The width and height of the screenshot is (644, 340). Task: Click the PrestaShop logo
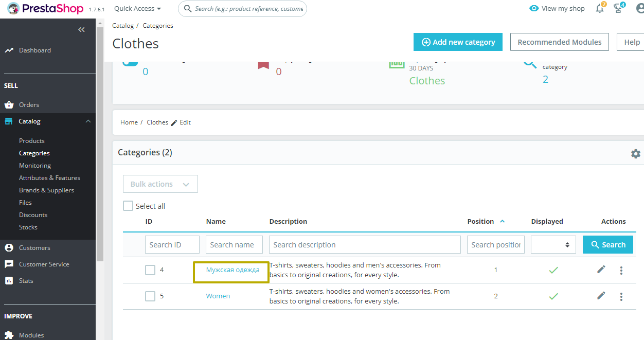pos(45,9)
